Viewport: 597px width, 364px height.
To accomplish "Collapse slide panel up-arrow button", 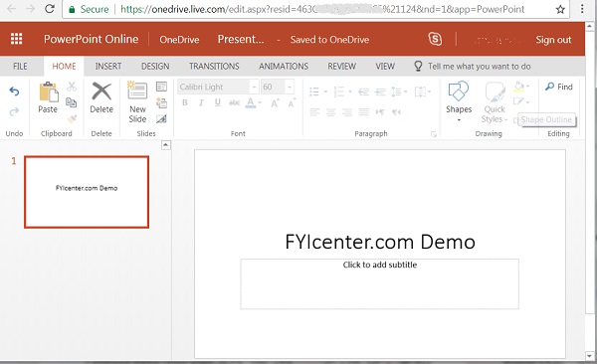I will tap(166, 144).
